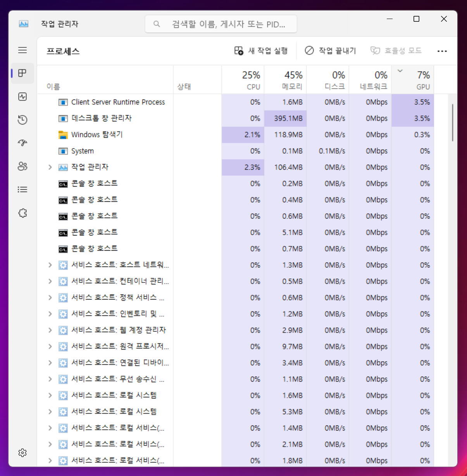The image size is (467, 476).
Task: Click the 0.1MB/s disk cell
Action: coord(328,151)
